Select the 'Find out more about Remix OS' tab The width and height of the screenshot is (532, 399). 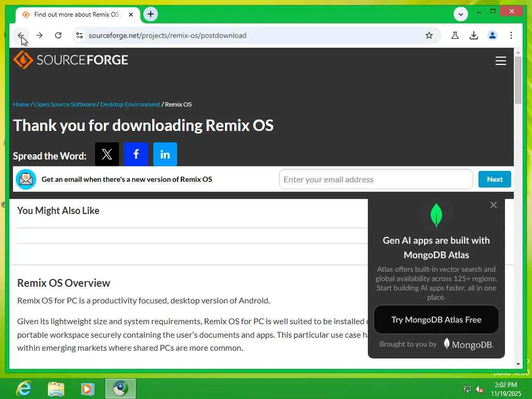coord(78,15)
